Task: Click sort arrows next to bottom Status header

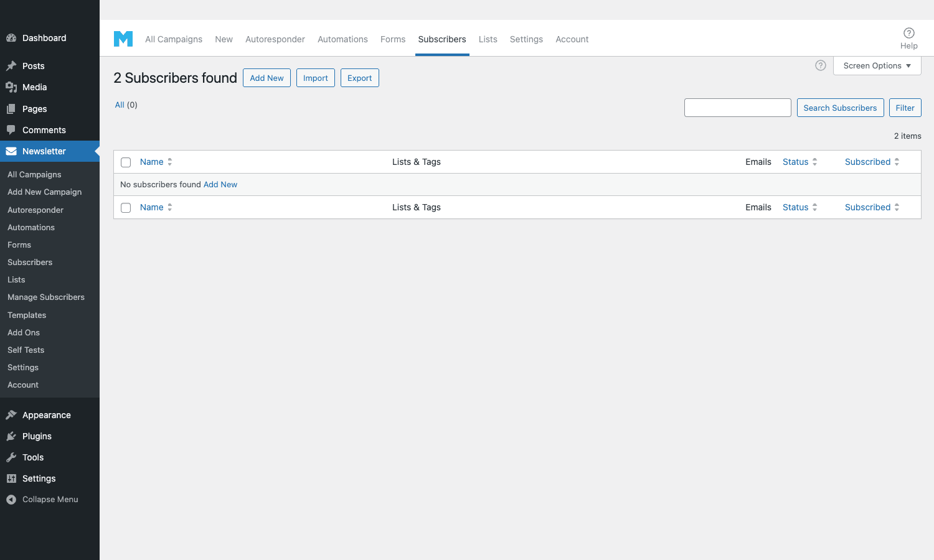Action: [815, 207]
